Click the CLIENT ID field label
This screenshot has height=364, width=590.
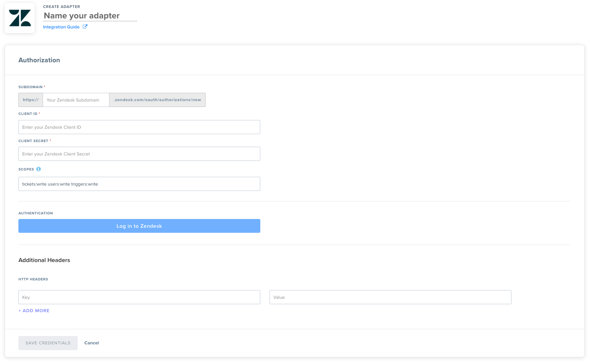tap(28, 114)
